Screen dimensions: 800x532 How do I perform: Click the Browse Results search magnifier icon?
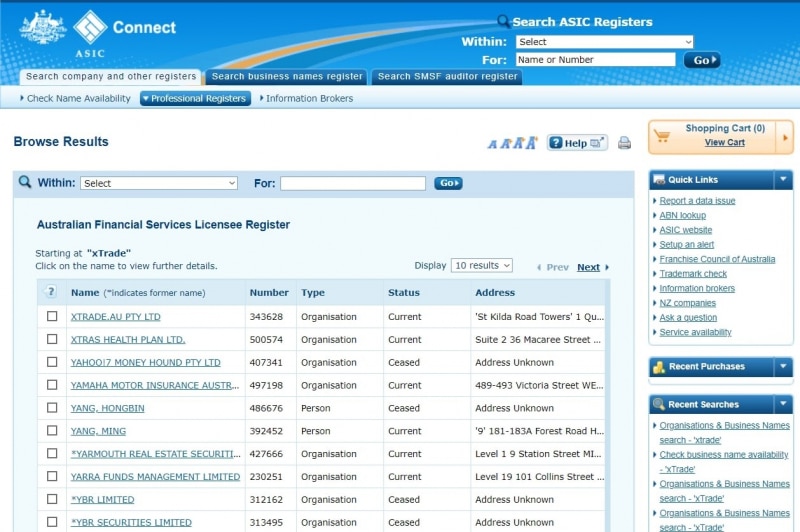[x=24, y=182]
